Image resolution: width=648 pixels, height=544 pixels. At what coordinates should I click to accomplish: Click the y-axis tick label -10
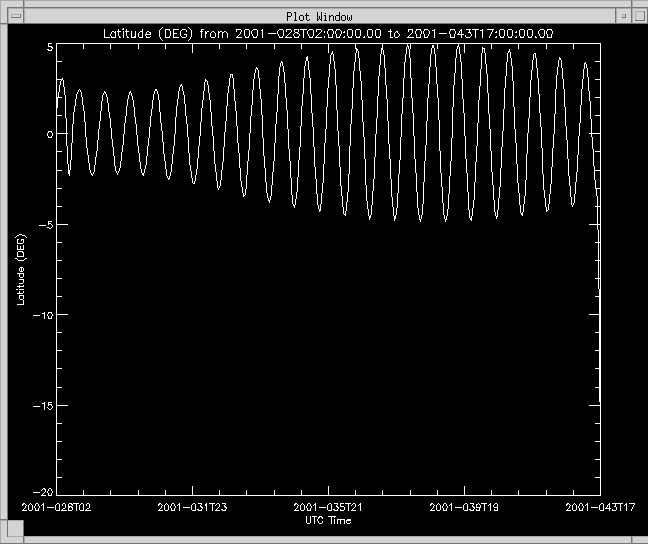43,315
